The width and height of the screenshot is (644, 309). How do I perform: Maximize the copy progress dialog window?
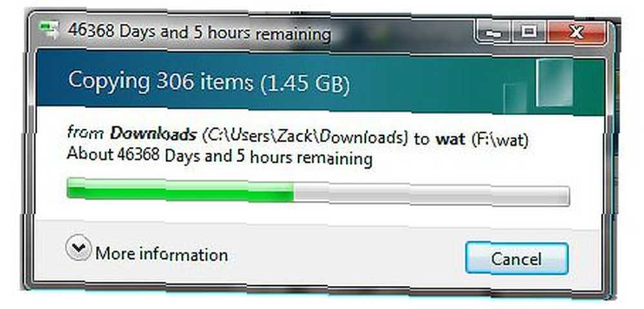click(x=529, y=32)
